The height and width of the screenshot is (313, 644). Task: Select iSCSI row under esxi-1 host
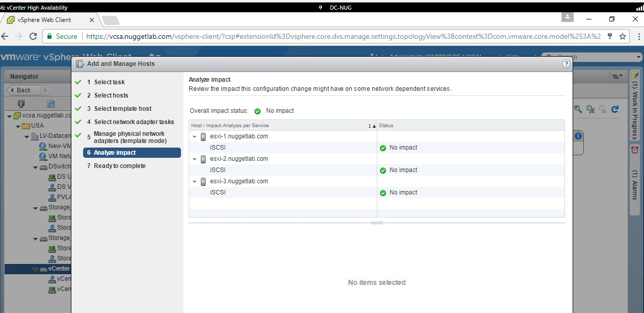[218, 148]
